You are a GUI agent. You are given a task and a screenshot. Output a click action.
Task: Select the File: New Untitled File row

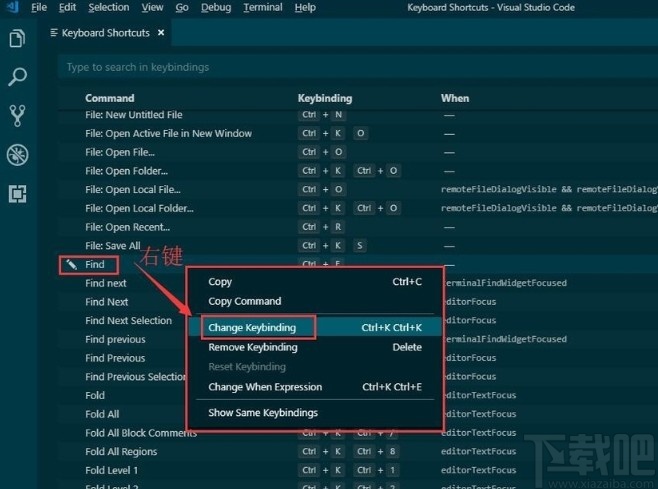(x=358, y=115)
